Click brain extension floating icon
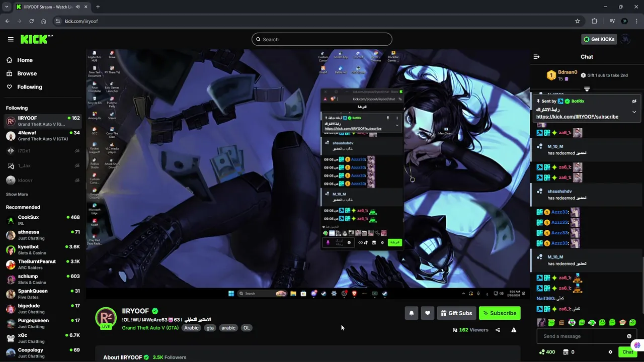The height and width of the screenshot is (362, 644). point(637,345)
